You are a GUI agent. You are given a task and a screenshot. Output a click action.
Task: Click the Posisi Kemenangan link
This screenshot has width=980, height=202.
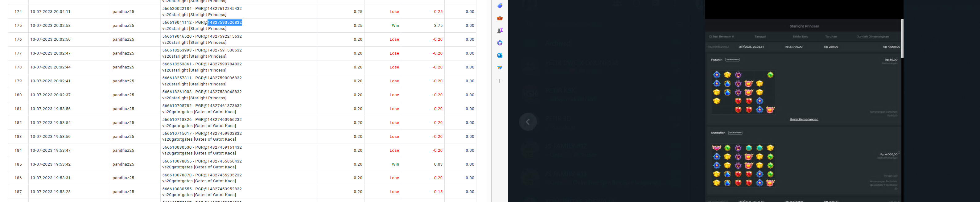(804, 119)
